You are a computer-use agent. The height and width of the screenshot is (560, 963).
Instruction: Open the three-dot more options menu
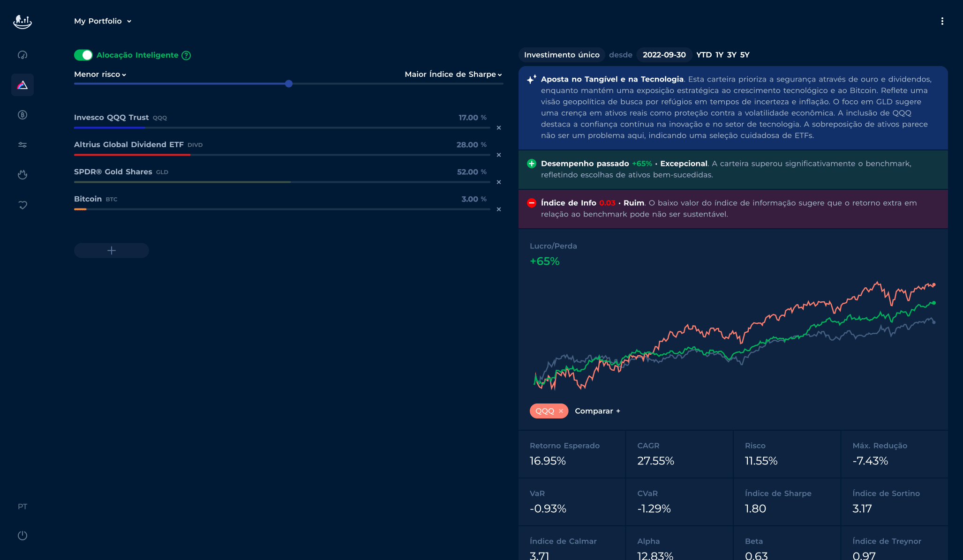[942, 21]
